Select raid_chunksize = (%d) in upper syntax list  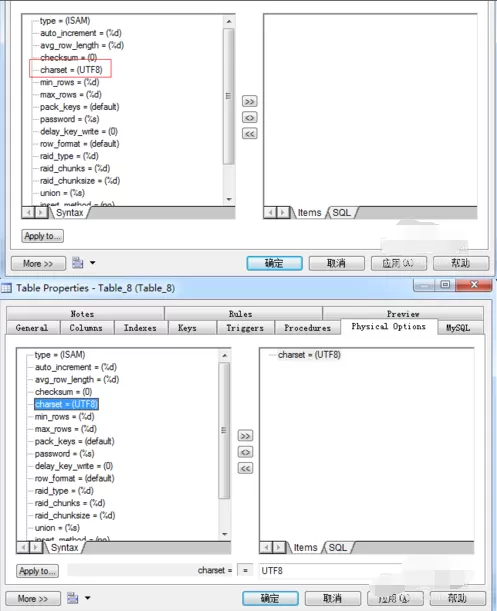80,181
